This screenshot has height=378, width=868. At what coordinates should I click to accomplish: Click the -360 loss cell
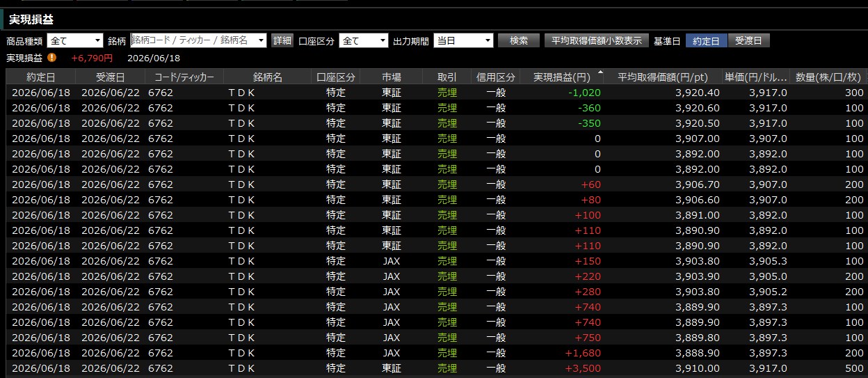click(589, 108)
